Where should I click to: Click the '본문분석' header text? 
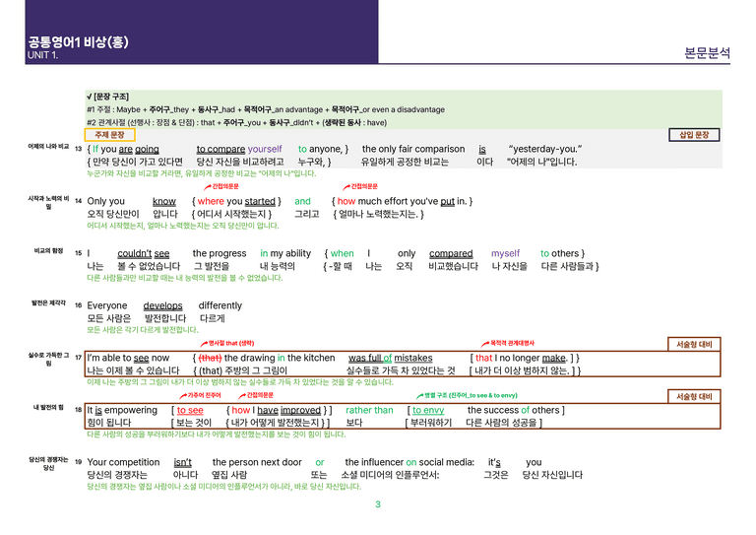(707, 52)
